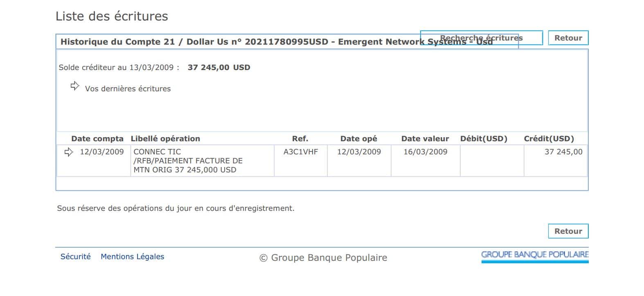
Task: Click the © Groupe Banque Populaire footer text
Action: point(323,258)
